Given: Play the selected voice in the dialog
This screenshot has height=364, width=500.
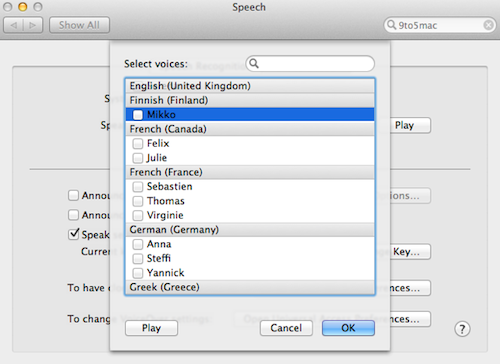Looking at the screenshot, I should pos(151,328).
